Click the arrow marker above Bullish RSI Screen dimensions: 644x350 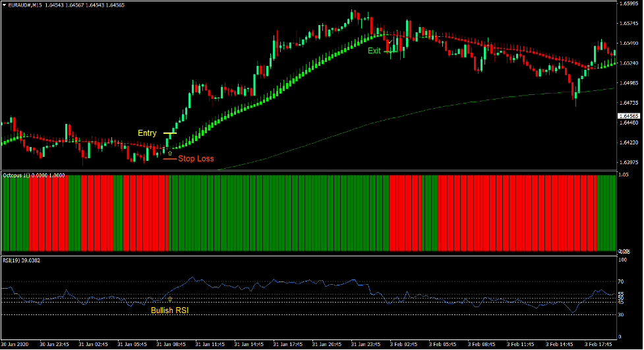(170, 299)
